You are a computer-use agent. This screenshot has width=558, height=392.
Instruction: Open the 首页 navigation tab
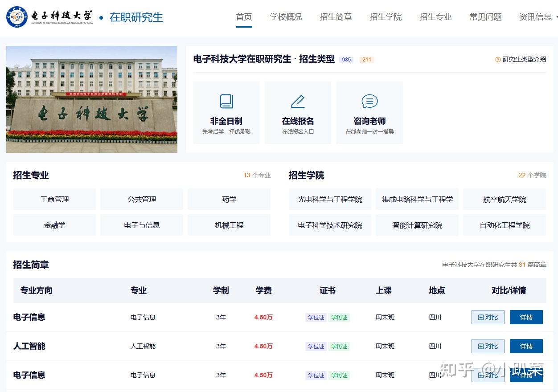pos(244,17)
